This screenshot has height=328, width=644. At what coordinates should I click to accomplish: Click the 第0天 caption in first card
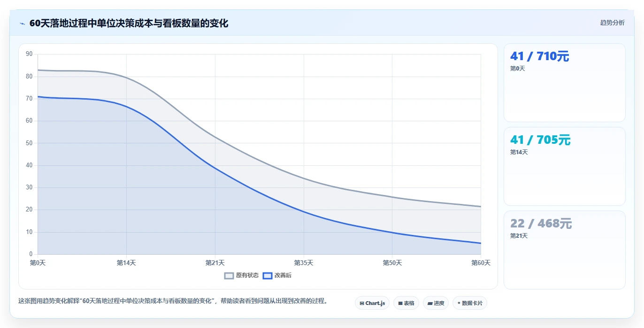coord(517,69)
